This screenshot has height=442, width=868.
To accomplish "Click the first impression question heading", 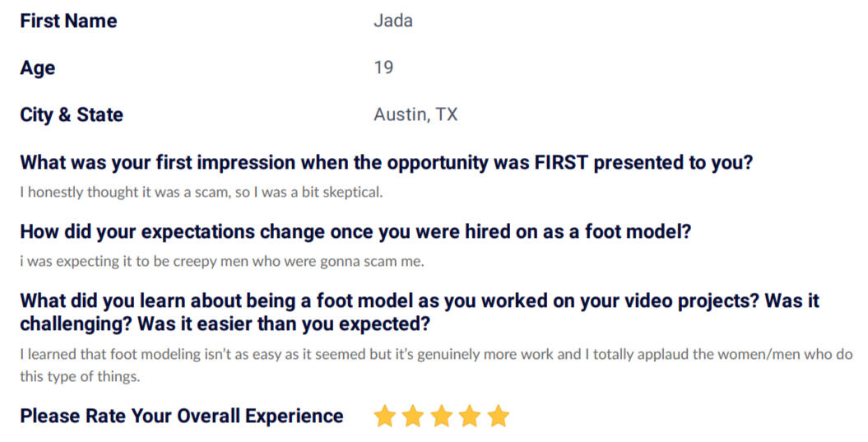I will (387, 162).
